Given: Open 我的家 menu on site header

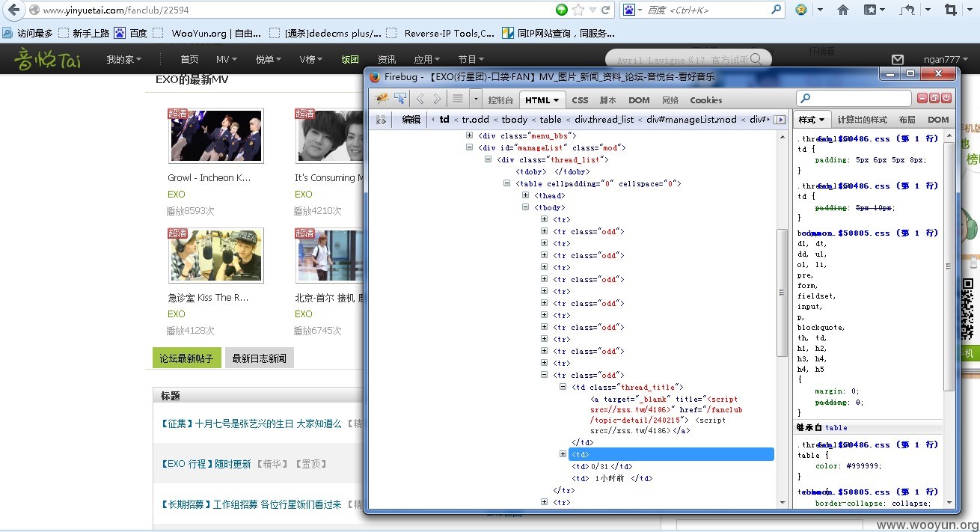Looking at the screenshot, I should point(123,59).
